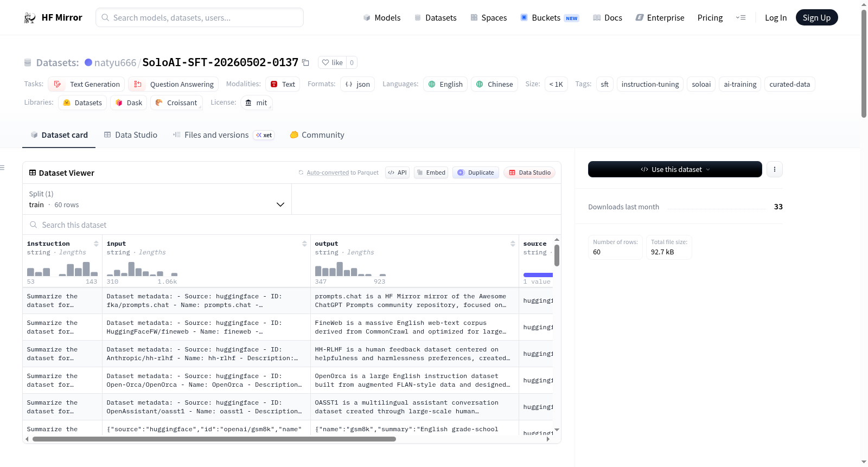Click the Duplicate button
Viewport: 868px width, 467px height.
(475, 172)
